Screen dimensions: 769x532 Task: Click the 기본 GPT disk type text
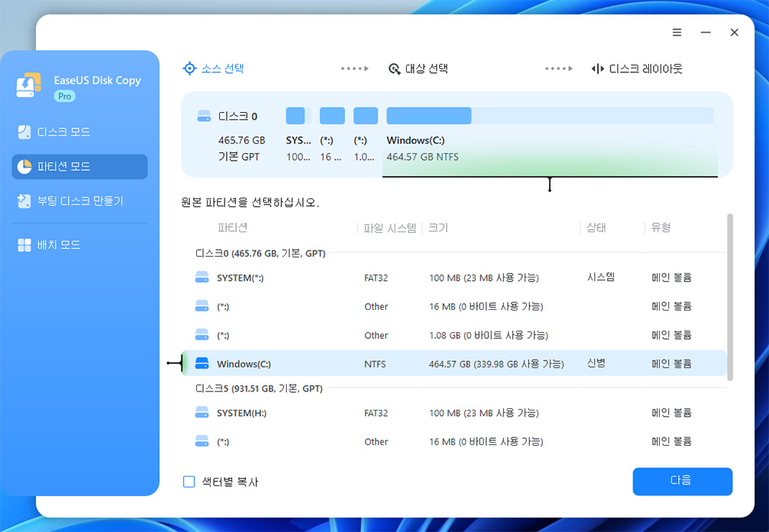click(x=239, y=157)
